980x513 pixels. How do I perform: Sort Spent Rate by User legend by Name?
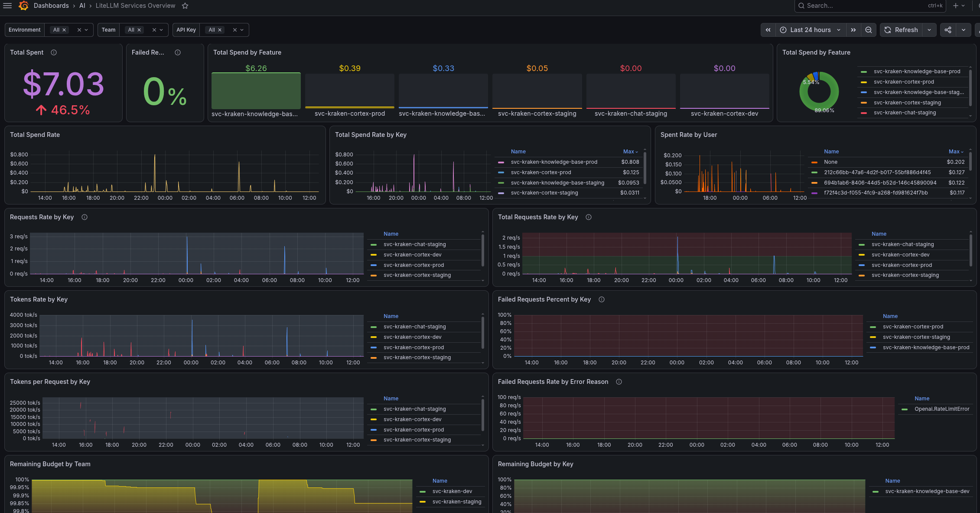831,152
